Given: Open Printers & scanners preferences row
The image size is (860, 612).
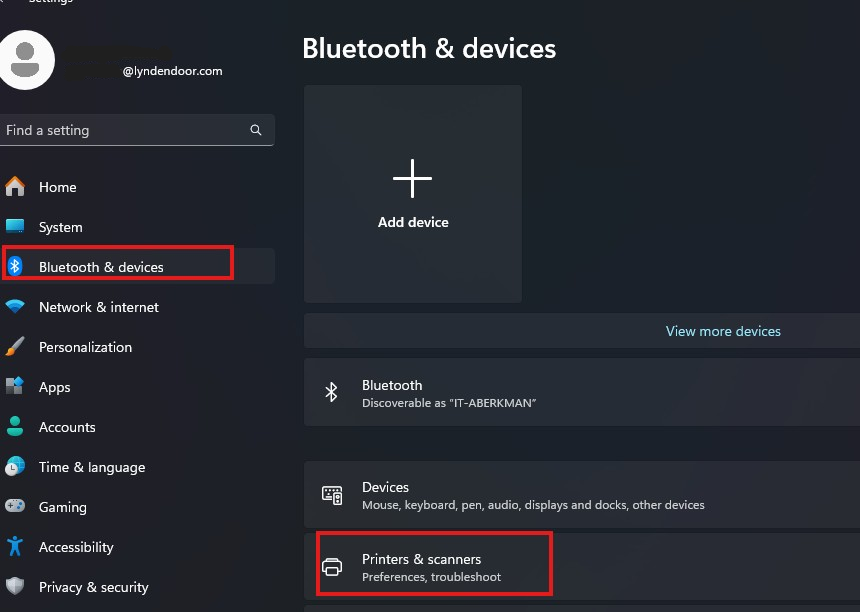Looking at the screenshot, I should [x=582, y=566].
